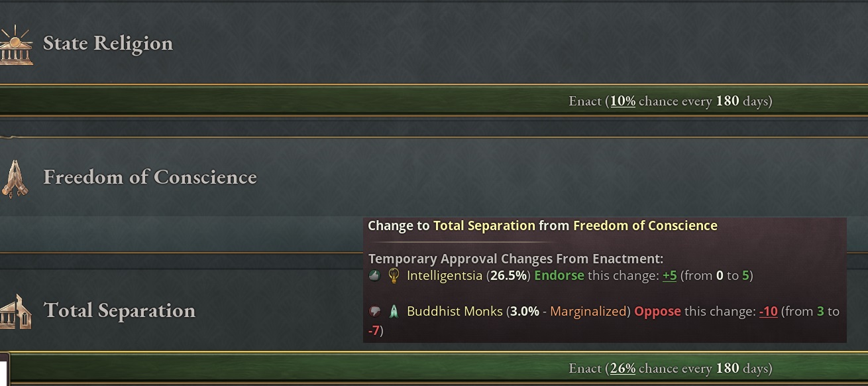Click the Buddhist Monks name in tooltip
The height and width of the screenshot is (386, 868).
pyautogui.click(x=455, y=311)
